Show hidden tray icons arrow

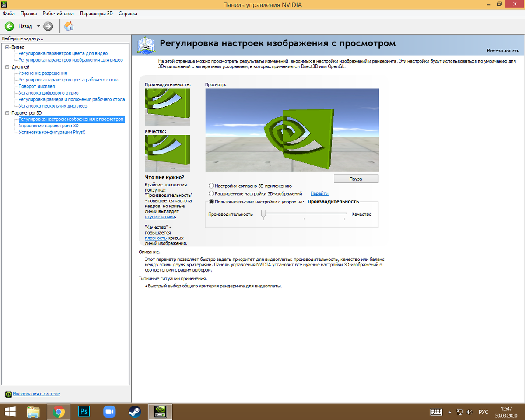pos(449,412)
